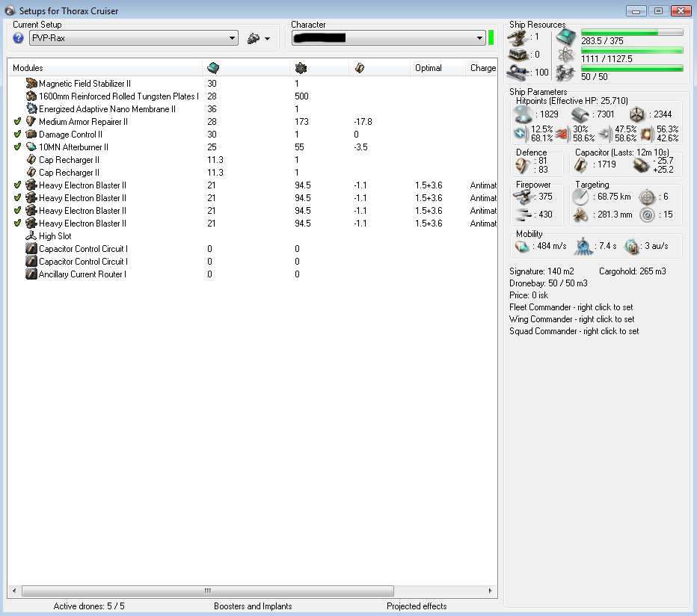Click the warp speed icon showing 3 au/s

point(632,247)
